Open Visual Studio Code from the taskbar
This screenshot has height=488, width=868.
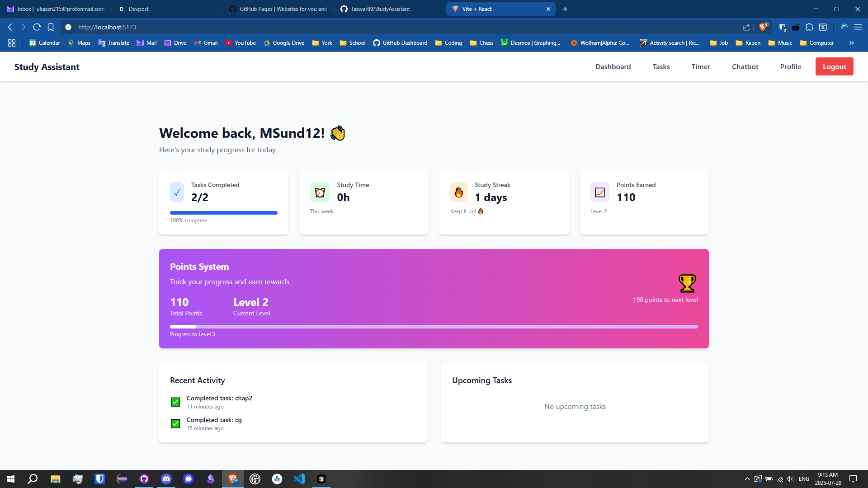coord(299,479)
